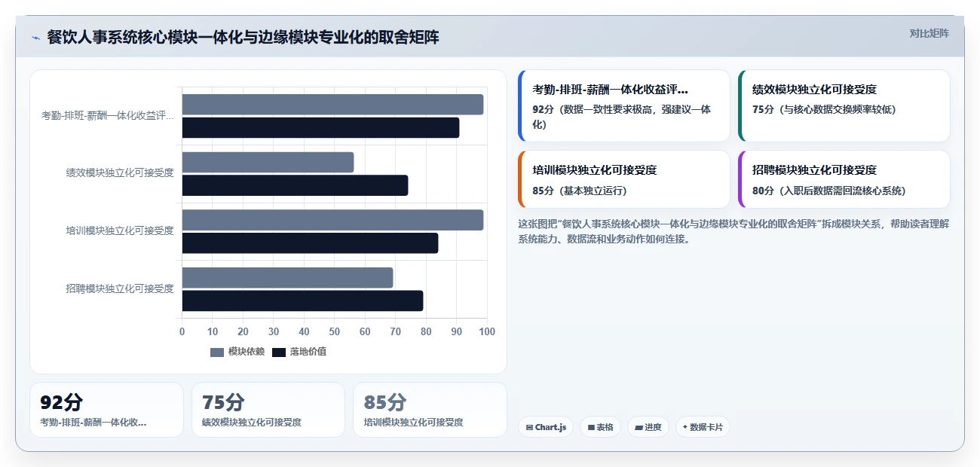Click the 92分 stat tile below the chart
The image size is (980, 467).
[x=106, y=410]
